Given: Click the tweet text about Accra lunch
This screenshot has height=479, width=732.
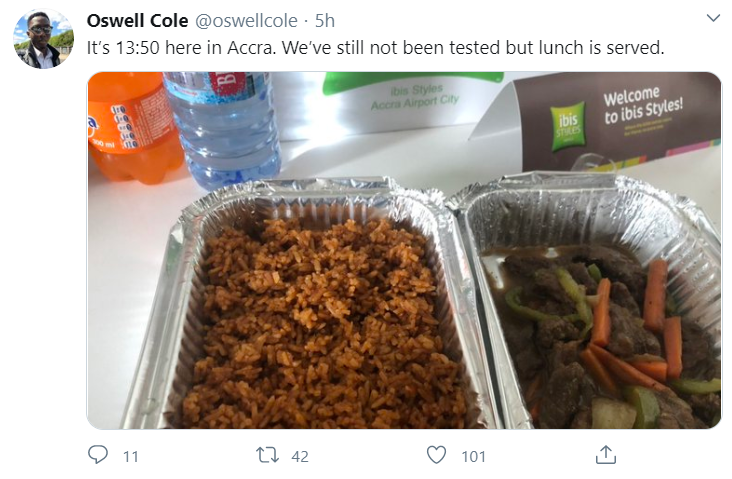Looking at the screenshot, I should click(375, 48).
